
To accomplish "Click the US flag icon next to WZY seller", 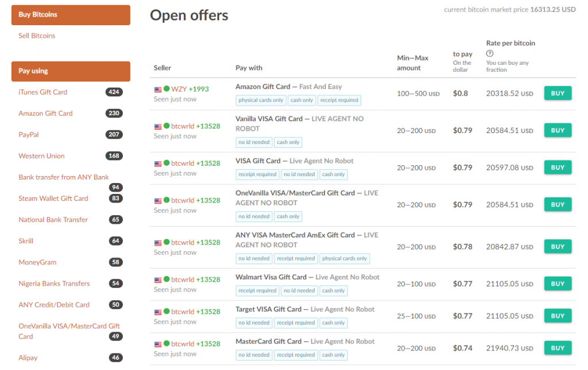I will (x=158, y=89).
